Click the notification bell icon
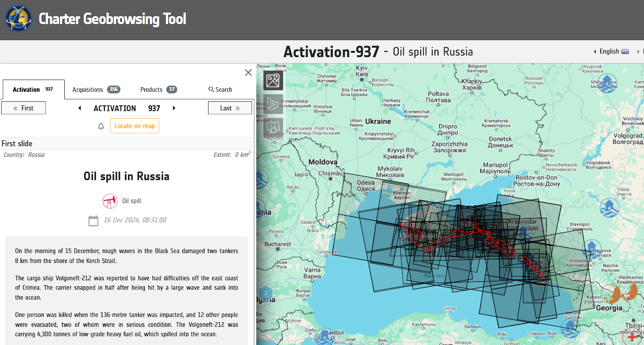The width and height of the screenshot is (644, 345). pos(101,126)
